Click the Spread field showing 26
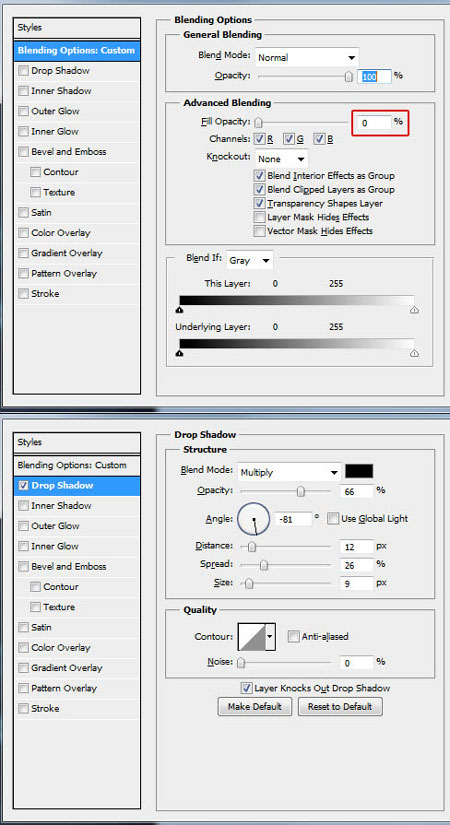The image size is (450, 825). (x=357, y=566)
